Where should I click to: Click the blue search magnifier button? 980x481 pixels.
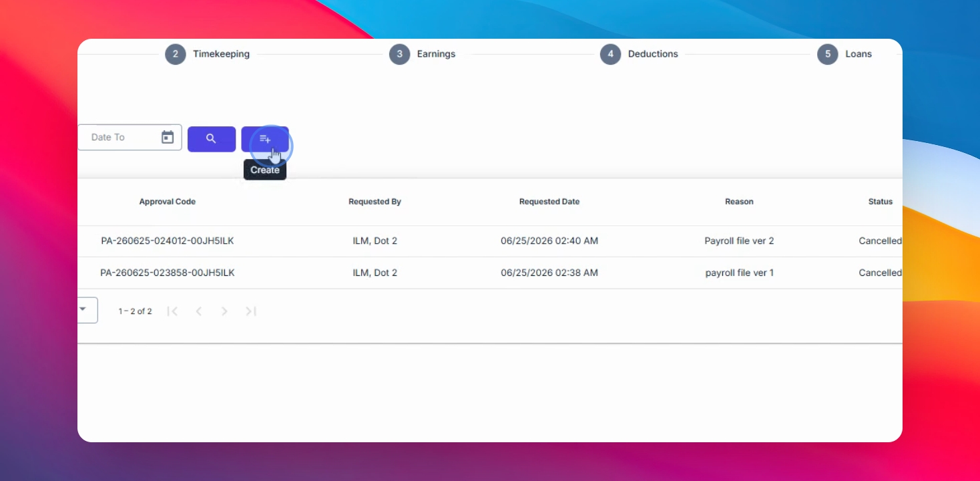(212, 139)
